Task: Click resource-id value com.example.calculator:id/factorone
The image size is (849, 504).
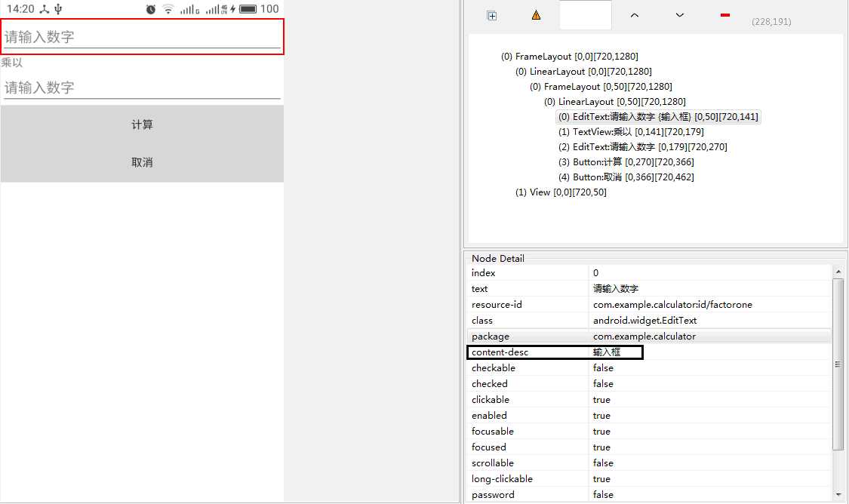Action: pyautogui.click(x=672, y=304)
